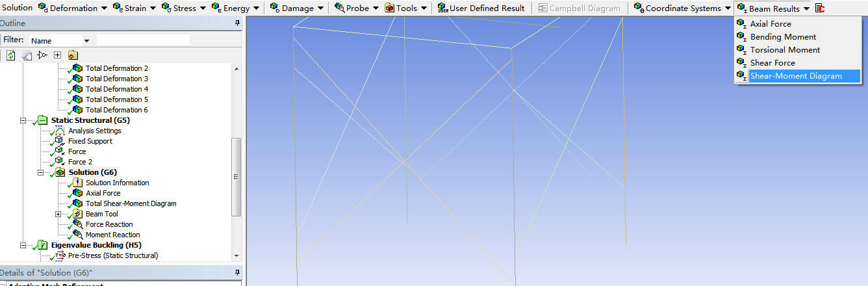This screenshot has width=868, height=286.
Task: Click the filter text input field
Action: point(143,40)
